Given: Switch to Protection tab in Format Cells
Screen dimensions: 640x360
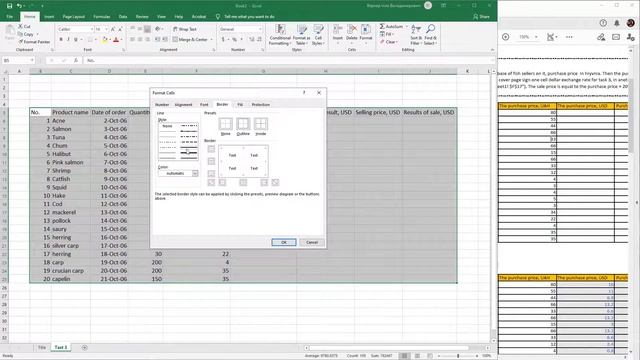Looking at the screenshot, I should click(260, 104).
